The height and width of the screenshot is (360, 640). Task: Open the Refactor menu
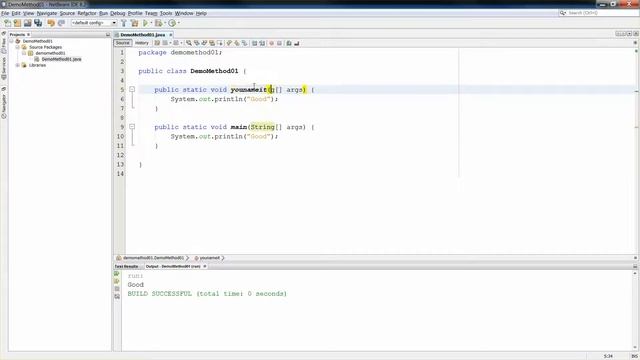87,13
